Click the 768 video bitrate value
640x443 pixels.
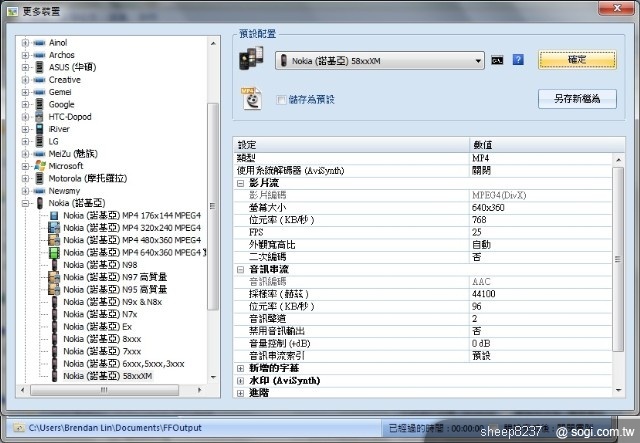click(x=479, y=220)
